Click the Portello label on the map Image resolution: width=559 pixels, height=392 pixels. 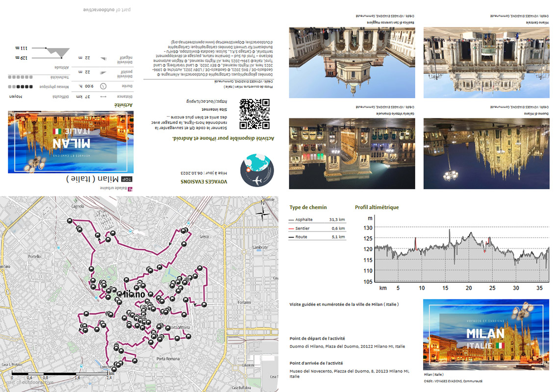click(x=34, y=257)
